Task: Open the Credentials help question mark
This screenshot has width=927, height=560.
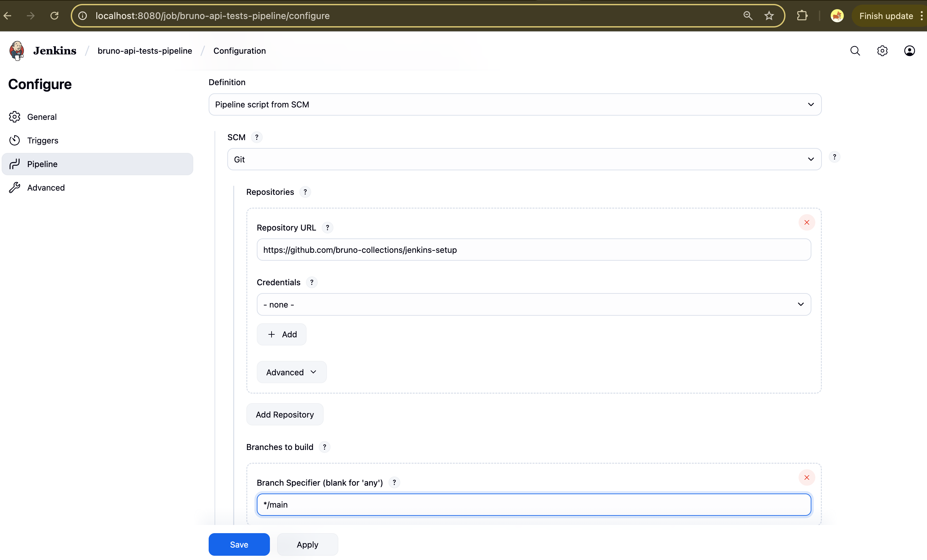Action: [312, 282]
